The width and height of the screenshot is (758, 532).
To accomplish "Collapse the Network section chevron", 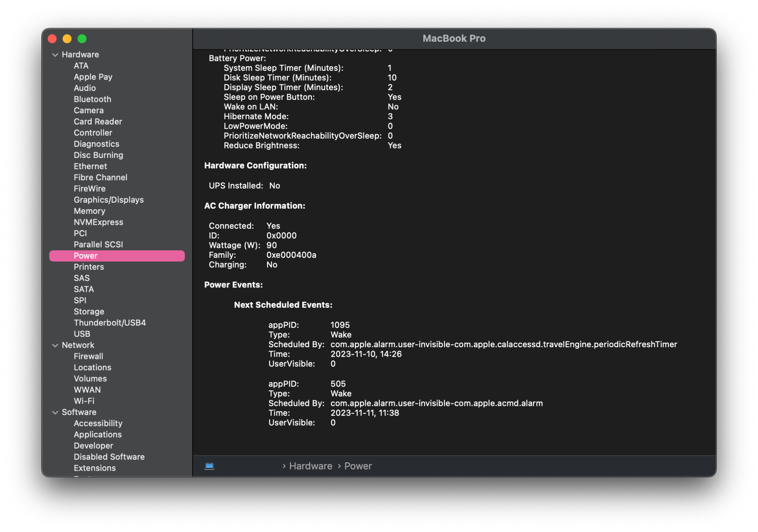I will tap(55, 345).
